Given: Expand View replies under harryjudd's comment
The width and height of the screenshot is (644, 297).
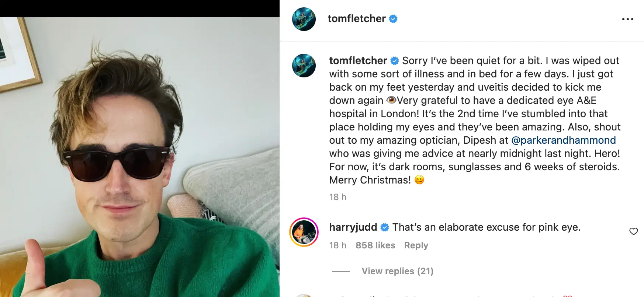Looking at the screenshot, I should 397,271.
